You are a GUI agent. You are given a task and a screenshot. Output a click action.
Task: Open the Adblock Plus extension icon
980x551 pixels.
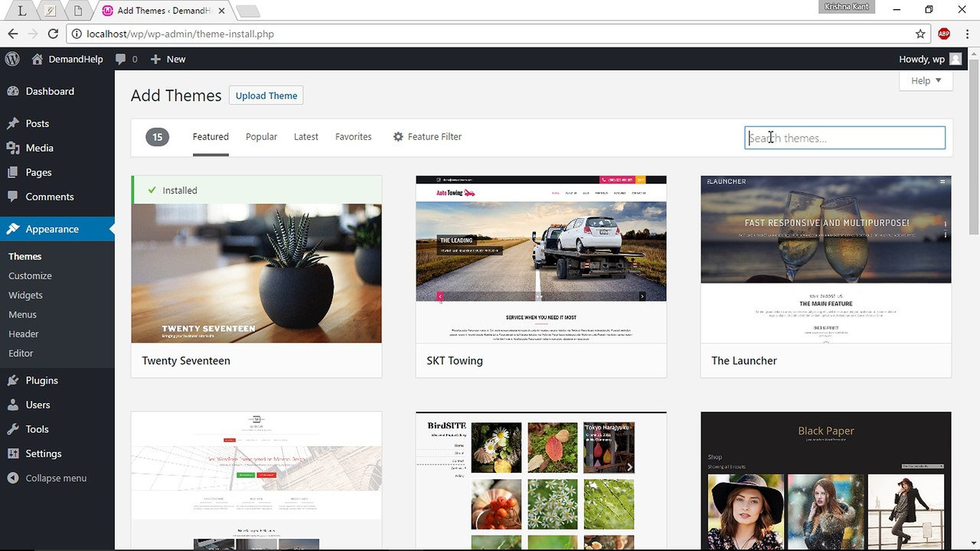[944, 34]
